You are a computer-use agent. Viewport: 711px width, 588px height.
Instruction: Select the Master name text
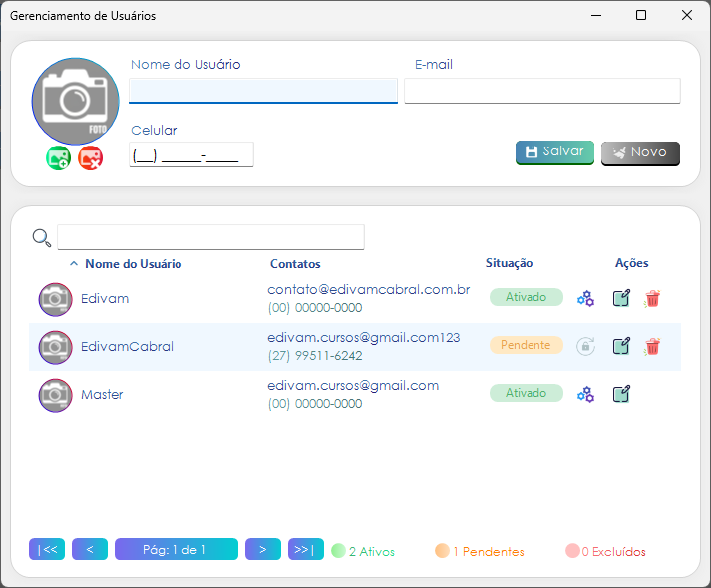(102, 394)
